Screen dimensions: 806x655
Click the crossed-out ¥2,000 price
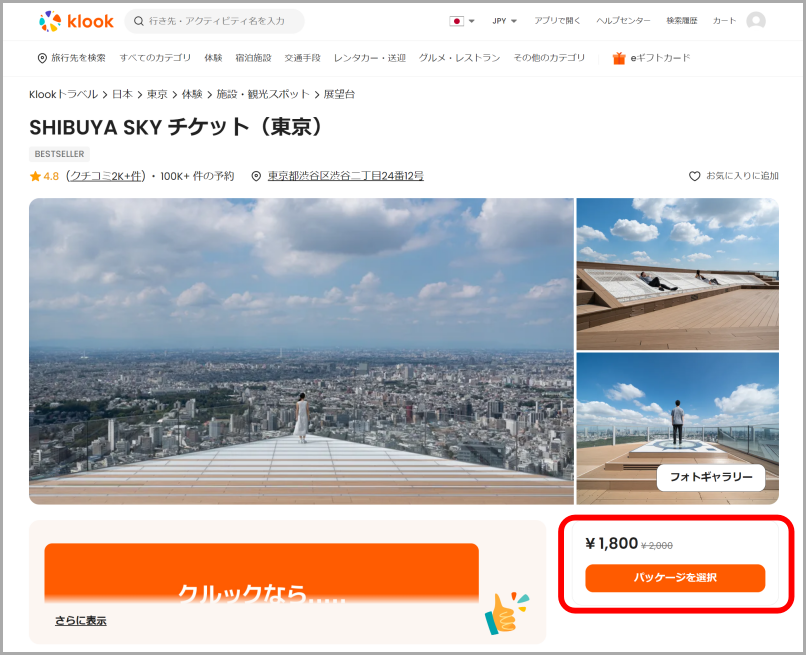pyautogui.click(x=657, y=545)
